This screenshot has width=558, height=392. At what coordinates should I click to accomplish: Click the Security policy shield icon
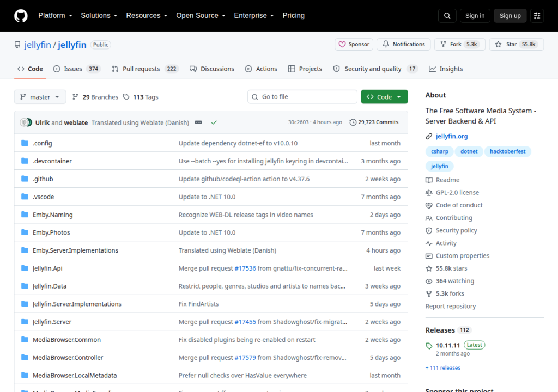[x=429, y=230]
